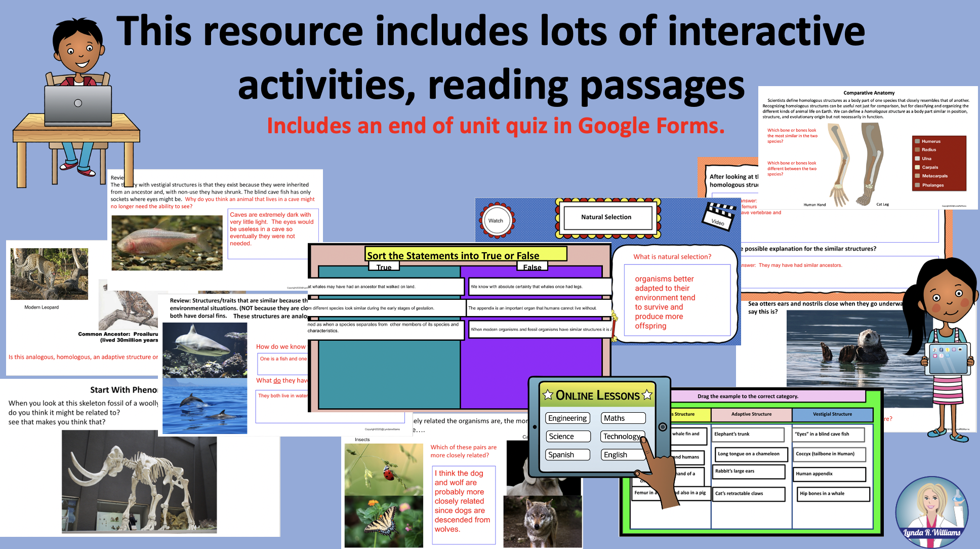980x549 pixels.
Task: Click the left star beside Online Lessons
Action: pos(548,395)
